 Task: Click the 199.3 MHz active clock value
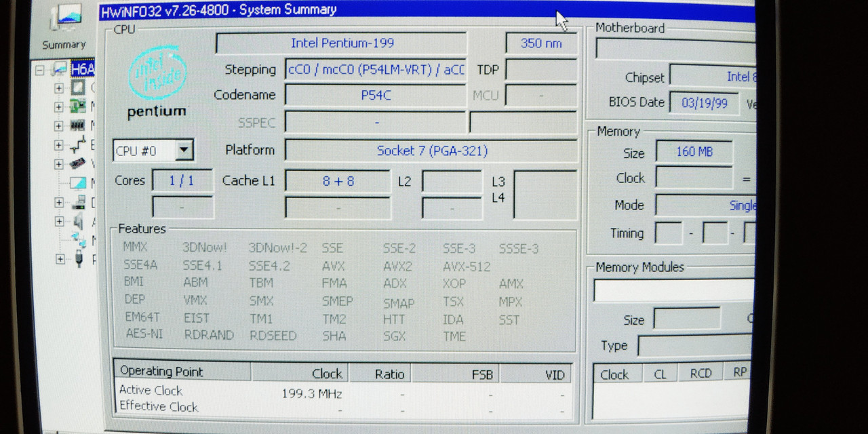tap(311, 393)
